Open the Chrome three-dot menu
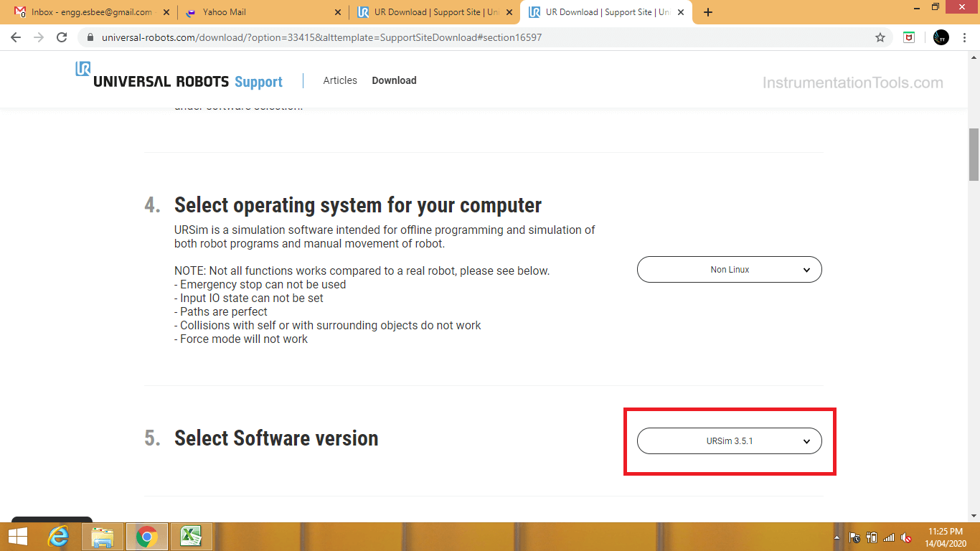 (x=965, y=37)
